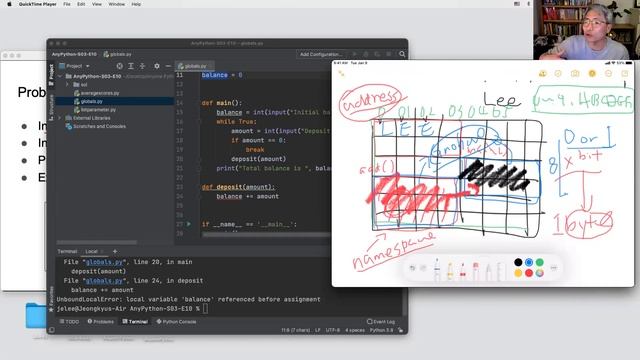Select the Local terminal session tab
The width and height of the screenshot is (640, 360).
(x=91, y=251)
